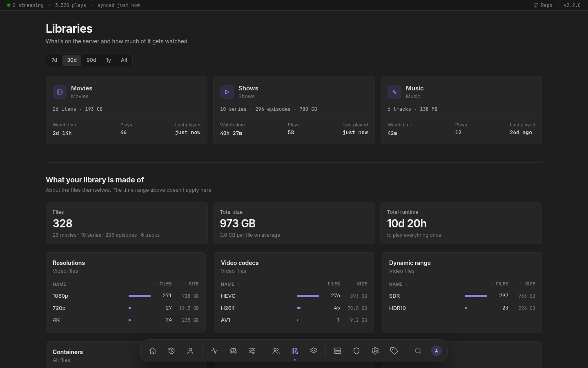Screen dimensions: 588x368
Task: Click the 'HDR10' row name
Action: (x=397, y=308)
